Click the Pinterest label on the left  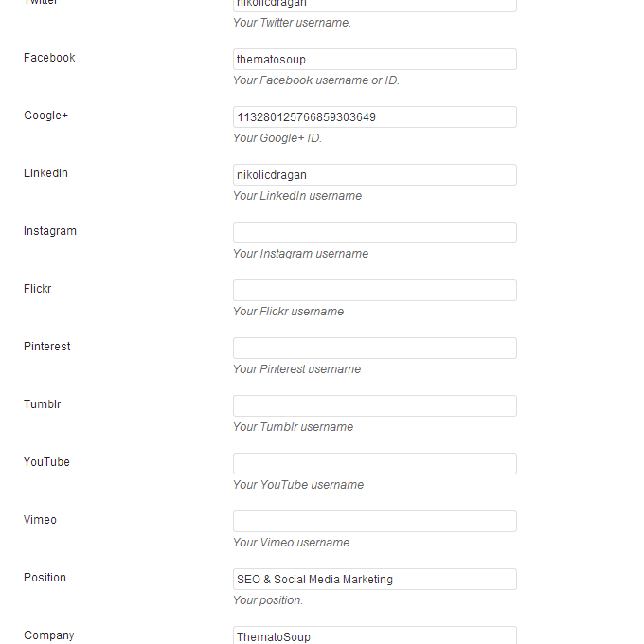click(x=47, y=347)
